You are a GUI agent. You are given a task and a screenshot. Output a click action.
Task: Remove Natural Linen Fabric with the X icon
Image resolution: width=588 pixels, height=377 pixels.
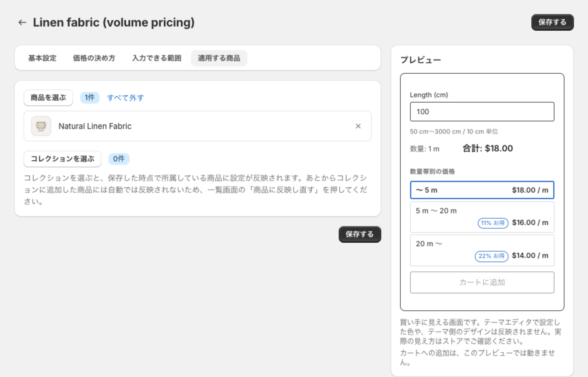coord(358,126)
